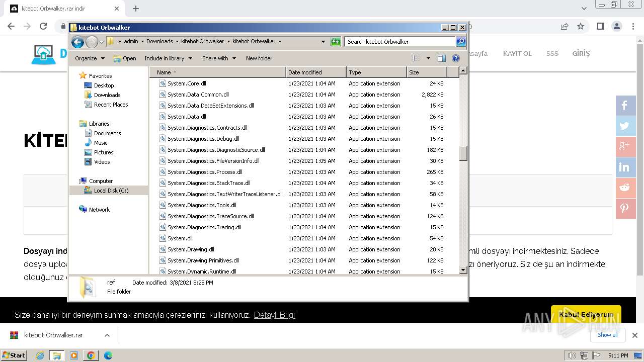The image size is (644, 362).
Task: Click SSS link on website
Action: [x=552, y=53]
